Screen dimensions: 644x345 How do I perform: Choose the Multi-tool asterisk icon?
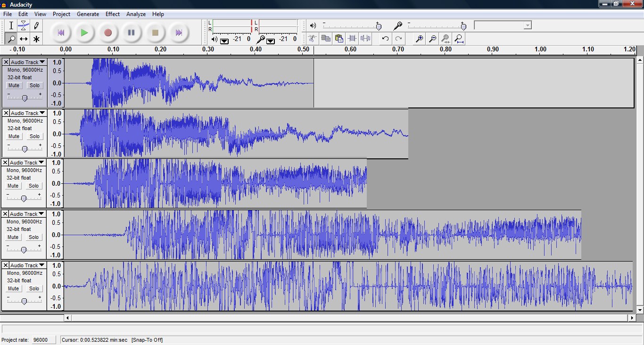(x=36, y=39)
